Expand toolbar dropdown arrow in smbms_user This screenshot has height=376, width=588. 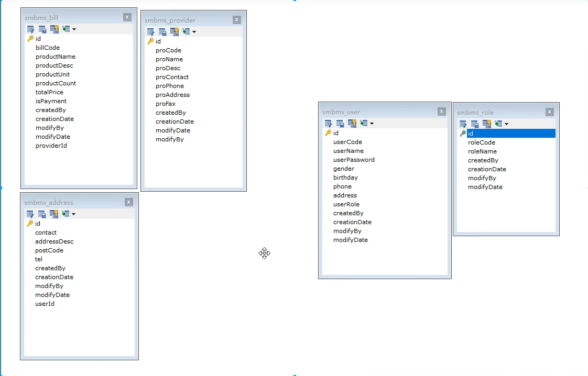pyautogui.click(x=372, y=124)
